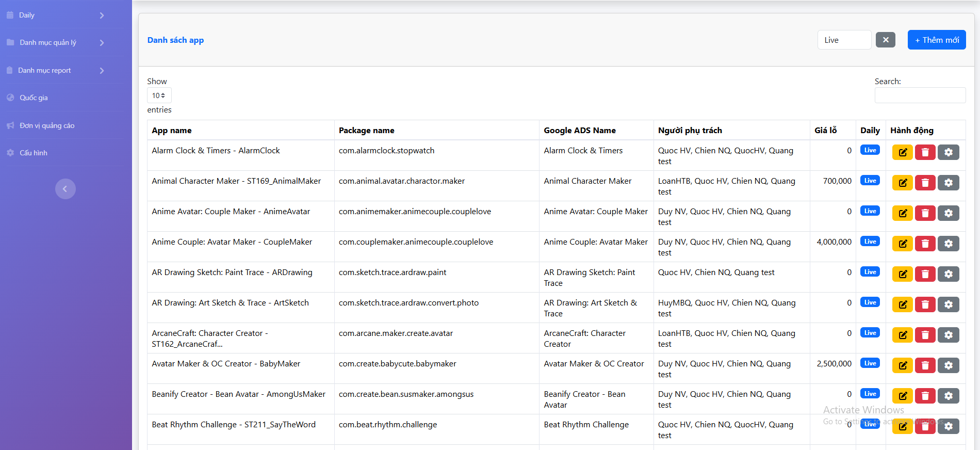Viewport: 980px width, 450px height.
Task: Toggle Live badge for Alarm Clock & Timers
Action: (x=870, y=150)
